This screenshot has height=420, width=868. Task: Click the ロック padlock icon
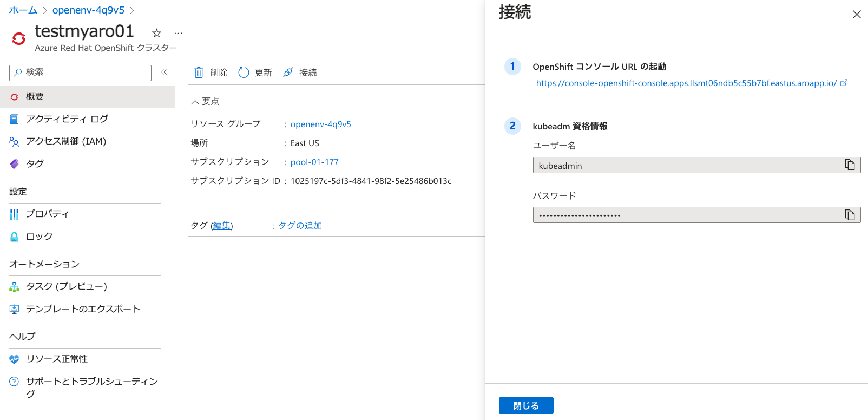click(15, 237)
